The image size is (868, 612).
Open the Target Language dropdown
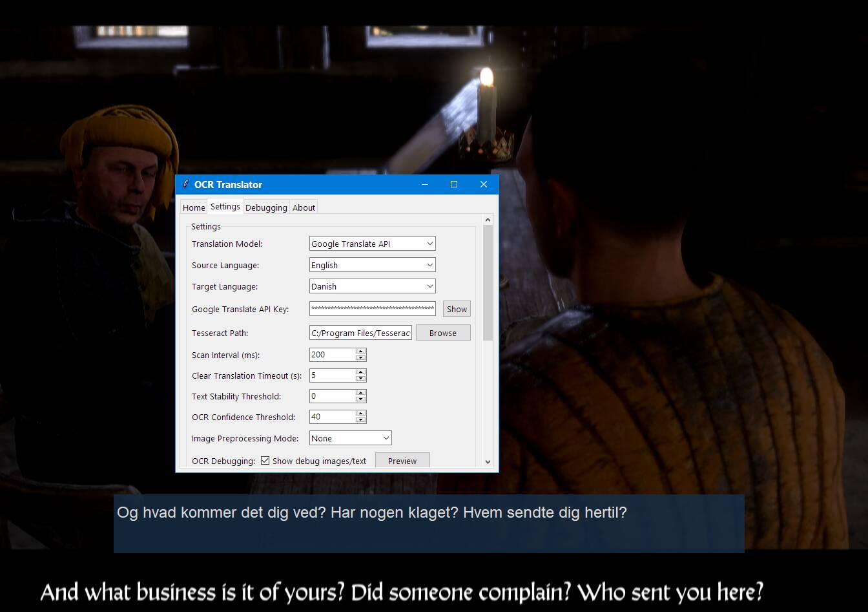coord(373,286)
